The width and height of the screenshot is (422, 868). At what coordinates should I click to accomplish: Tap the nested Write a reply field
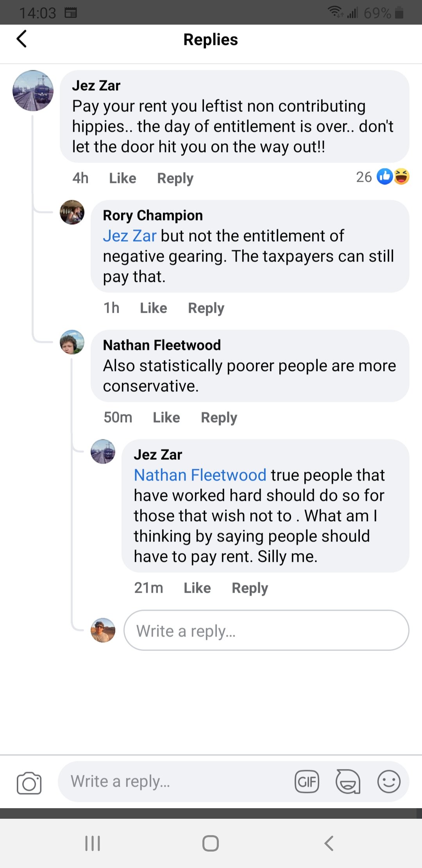[x=266, y=631]
